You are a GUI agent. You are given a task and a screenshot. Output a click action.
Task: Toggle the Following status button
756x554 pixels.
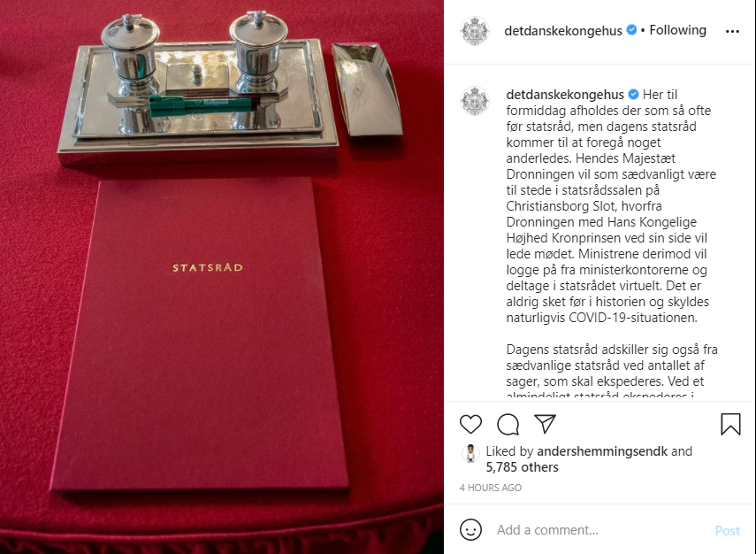(x=677, y=30)
